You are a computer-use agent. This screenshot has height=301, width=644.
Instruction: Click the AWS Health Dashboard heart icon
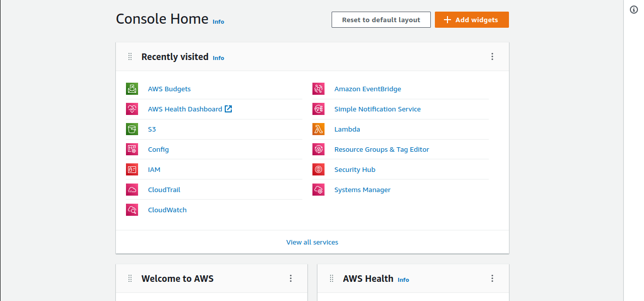point(132,109)
